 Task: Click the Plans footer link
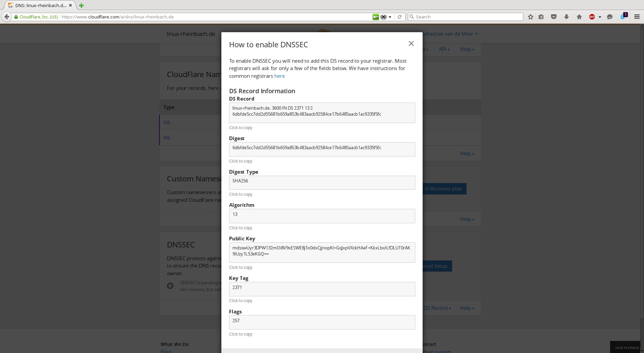[x=166, y=351]
